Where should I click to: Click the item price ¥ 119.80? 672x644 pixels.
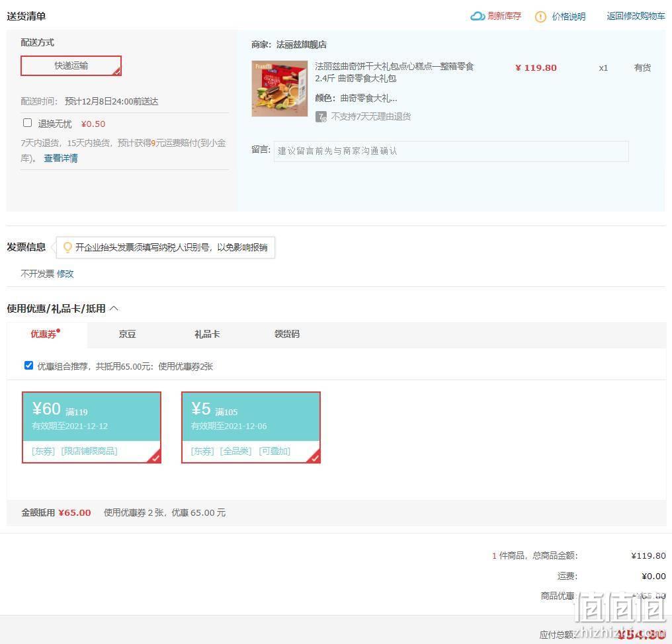click(536, 67)
